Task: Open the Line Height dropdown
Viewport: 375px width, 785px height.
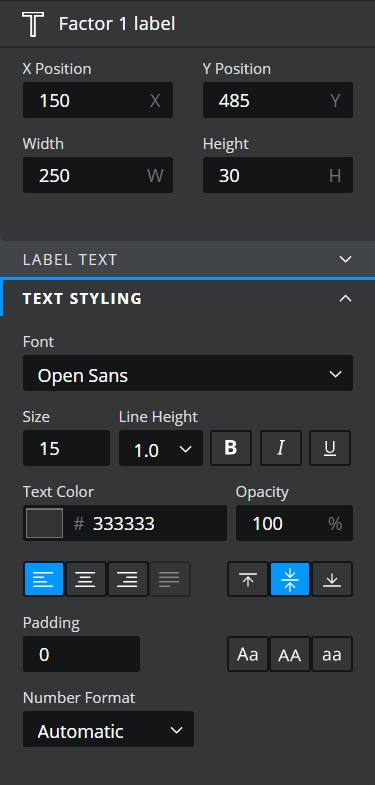Action: tap(161, 448)
